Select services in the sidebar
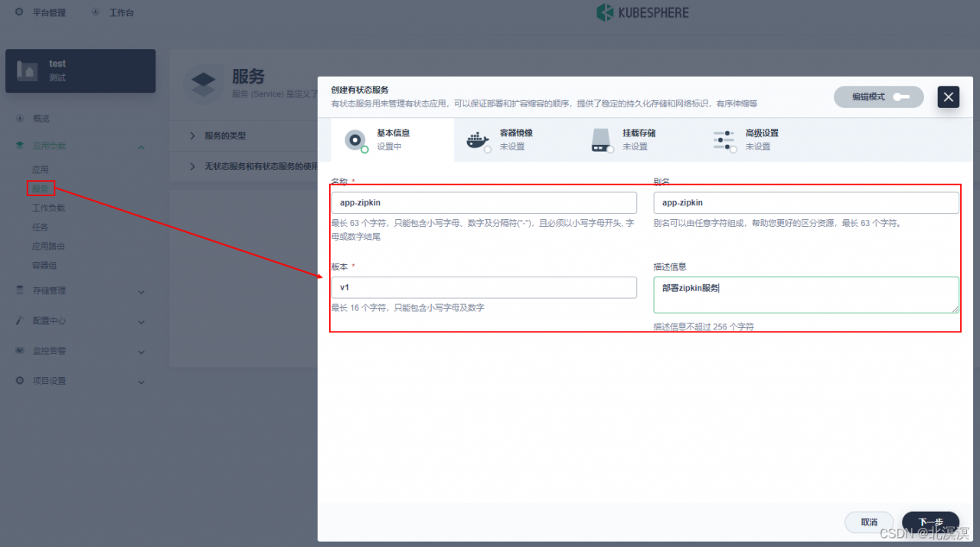Image resolution: width=980 pixels, height=547 pixels. pyautogui.click(x=41, y=188)
